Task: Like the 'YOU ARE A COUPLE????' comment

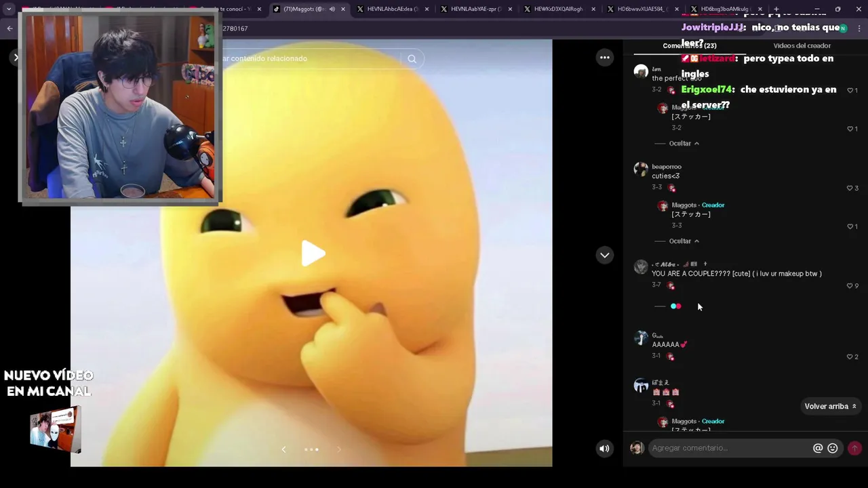Action: 850,285
